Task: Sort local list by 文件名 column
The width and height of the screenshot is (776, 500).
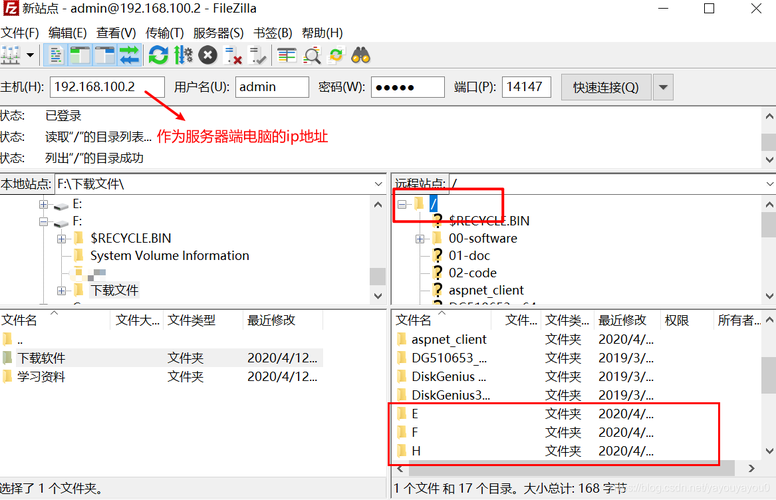Action: [x=55, y=320]
